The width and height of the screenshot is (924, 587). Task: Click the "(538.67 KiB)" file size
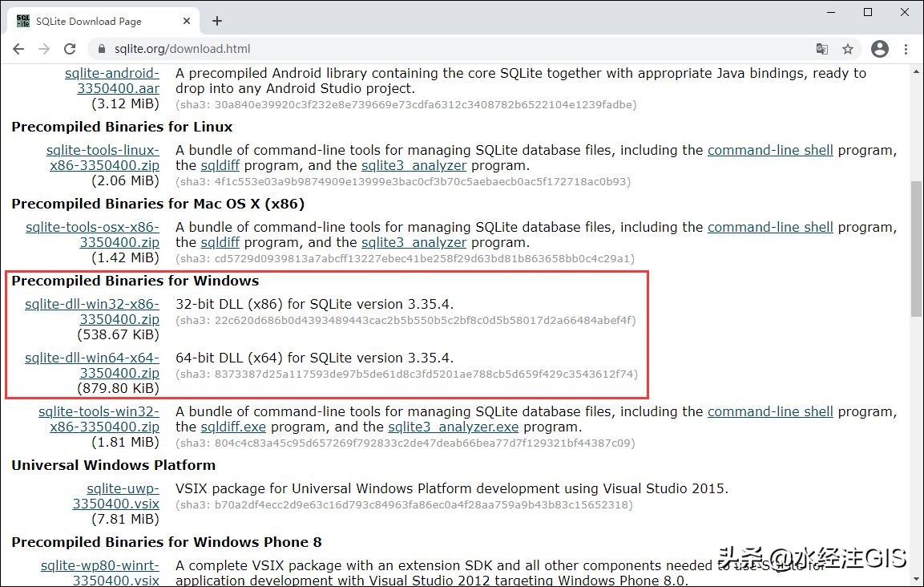click(x=119, y=334)
